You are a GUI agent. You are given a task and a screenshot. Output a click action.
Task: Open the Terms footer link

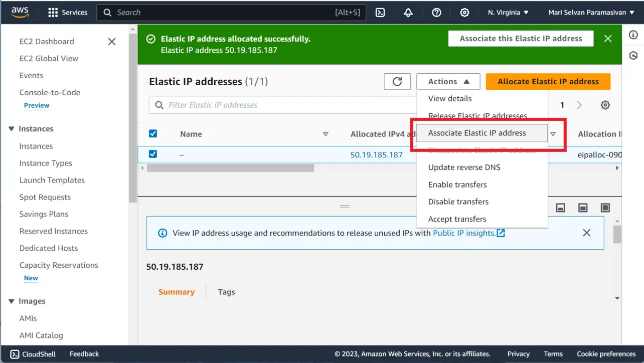(553, 354)
